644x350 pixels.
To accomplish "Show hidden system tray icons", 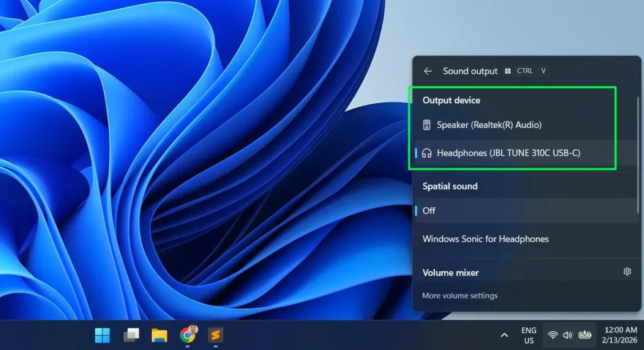I will [x=504, y=335].
